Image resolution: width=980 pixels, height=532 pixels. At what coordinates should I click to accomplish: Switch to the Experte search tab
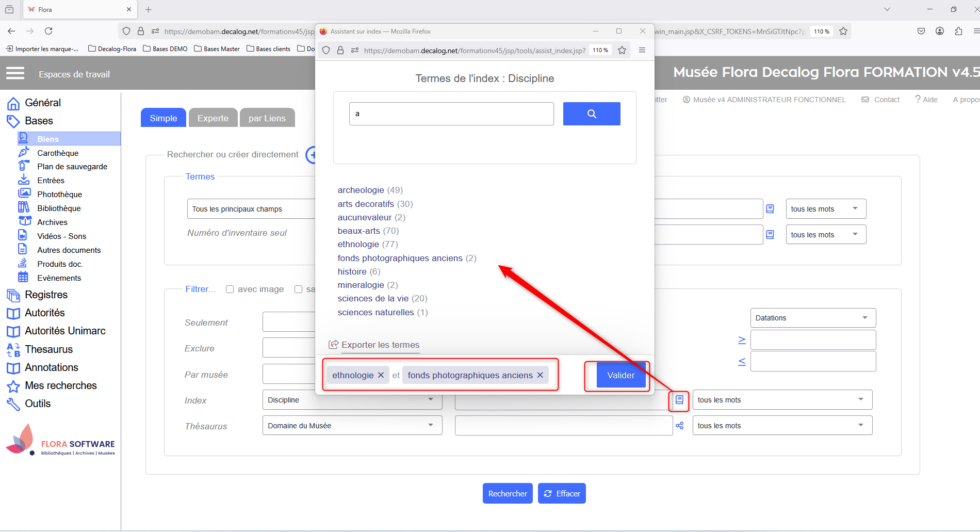click(213, 118)
